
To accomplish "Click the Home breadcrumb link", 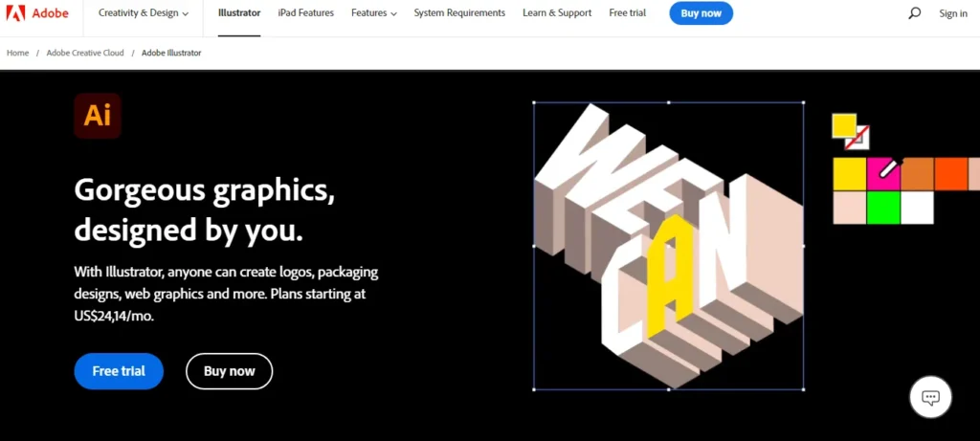I will [x=17, y=54].
